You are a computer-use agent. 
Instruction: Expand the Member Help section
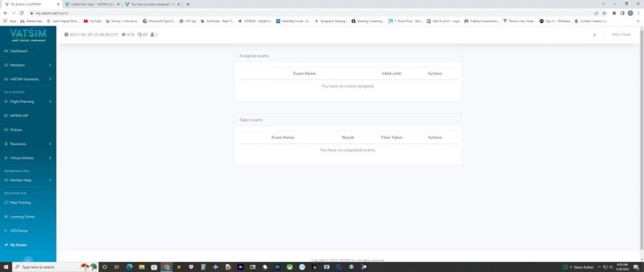(x=28, y=180)
